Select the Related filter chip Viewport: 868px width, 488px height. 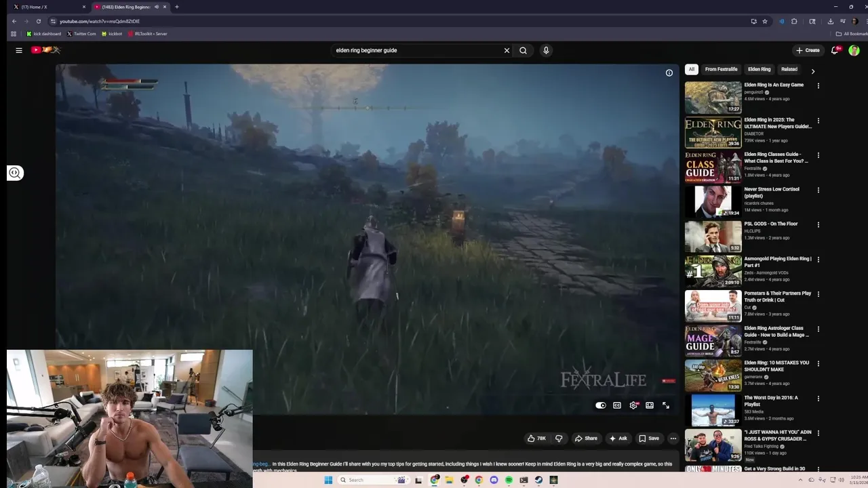789,69
